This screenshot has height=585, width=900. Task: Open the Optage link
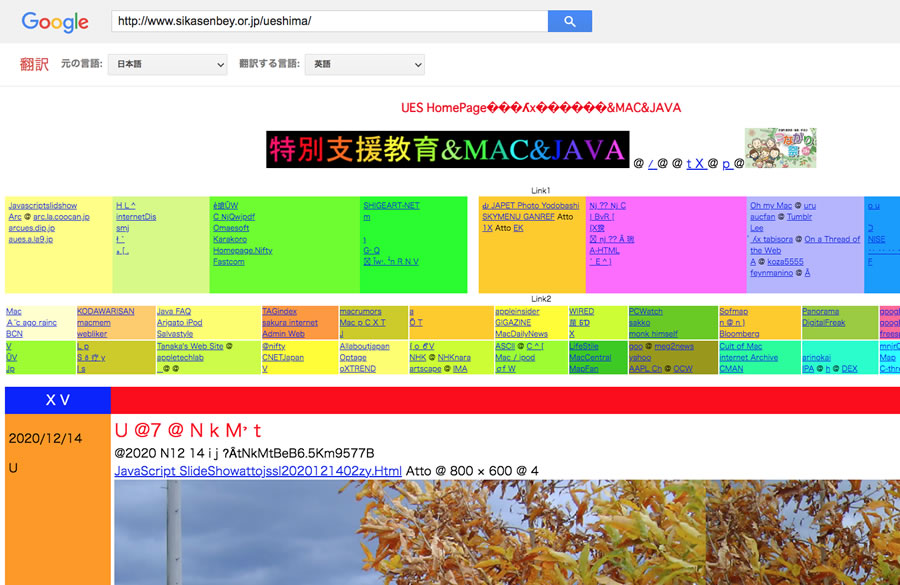click(x=353, y=357)
